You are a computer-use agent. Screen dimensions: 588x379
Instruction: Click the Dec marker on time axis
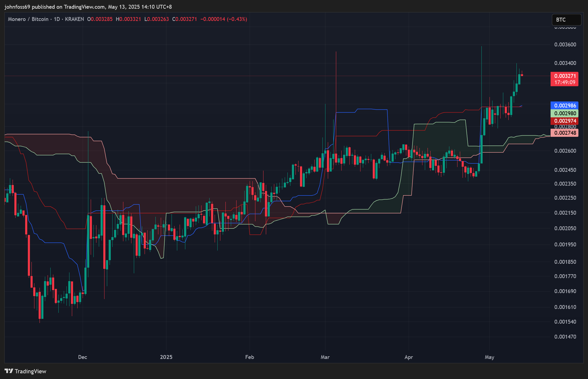(82, 357)
